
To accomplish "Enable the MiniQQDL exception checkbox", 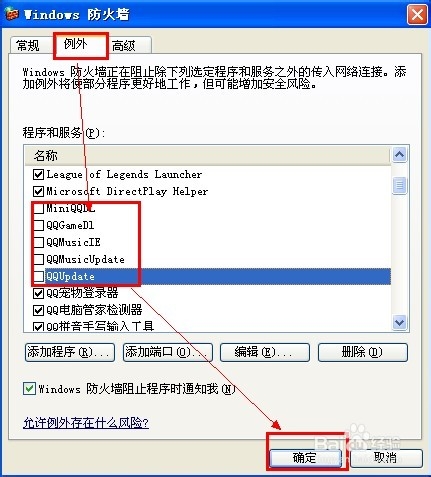I will (39, 209).
